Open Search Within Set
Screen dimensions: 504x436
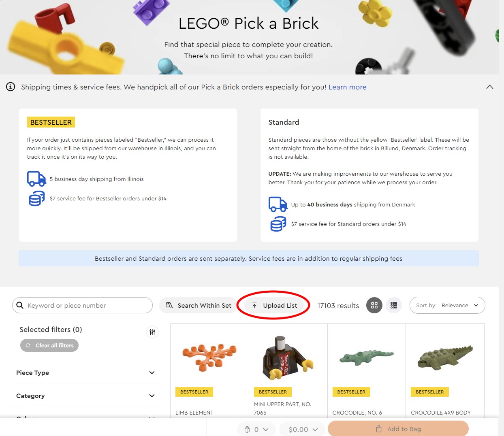coord(199,305)
